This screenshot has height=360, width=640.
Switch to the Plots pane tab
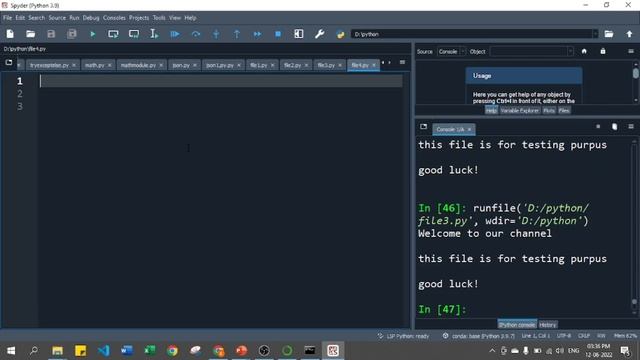549,111
